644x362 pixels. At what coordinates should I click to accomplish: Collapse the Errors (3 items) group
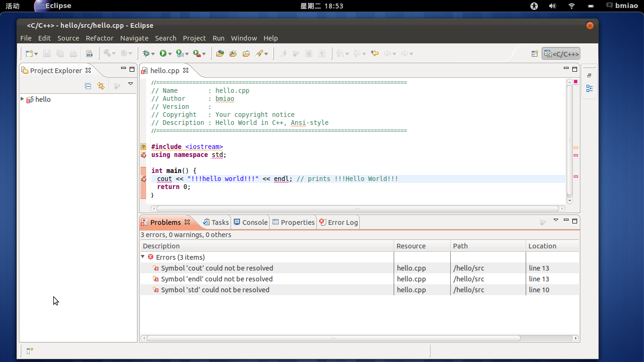(x=143, y=257)
